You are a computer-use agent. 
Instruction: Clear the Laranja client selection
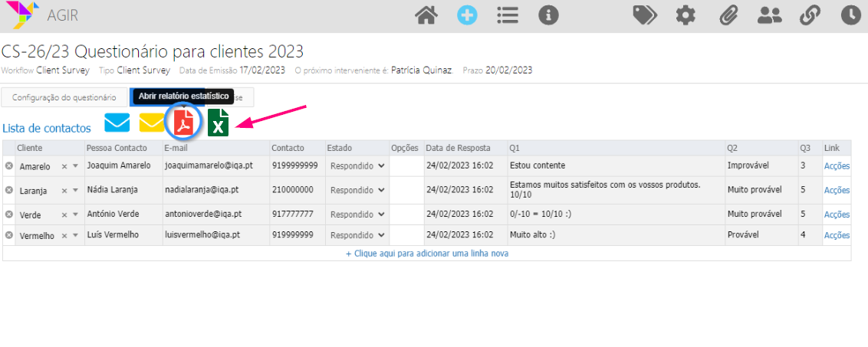(64, 191)
